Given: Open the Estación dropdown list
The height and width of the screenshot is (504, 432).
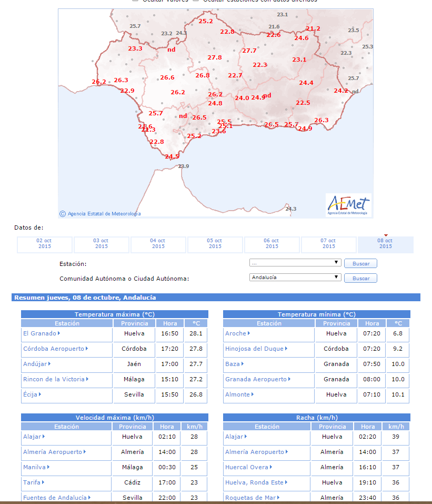Looking at the screenshot, I should pyautogui.click(x=295, y=263).
